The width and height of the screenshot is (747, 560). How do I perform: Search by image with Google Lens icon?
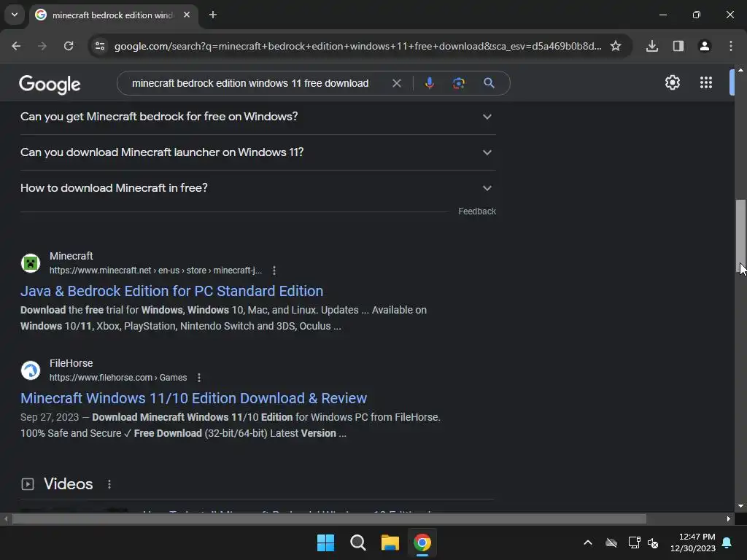click(x=459, y=83)
